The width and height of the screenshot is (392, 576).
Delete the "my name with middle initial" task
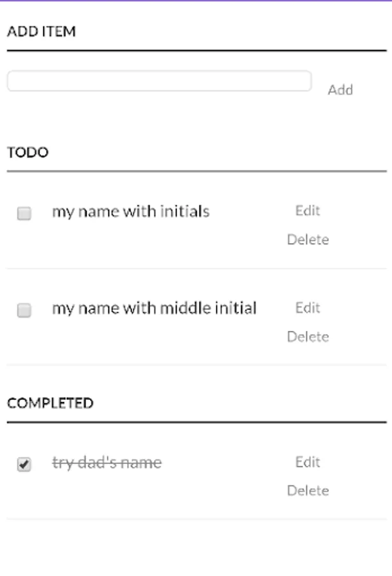[308, 337]
